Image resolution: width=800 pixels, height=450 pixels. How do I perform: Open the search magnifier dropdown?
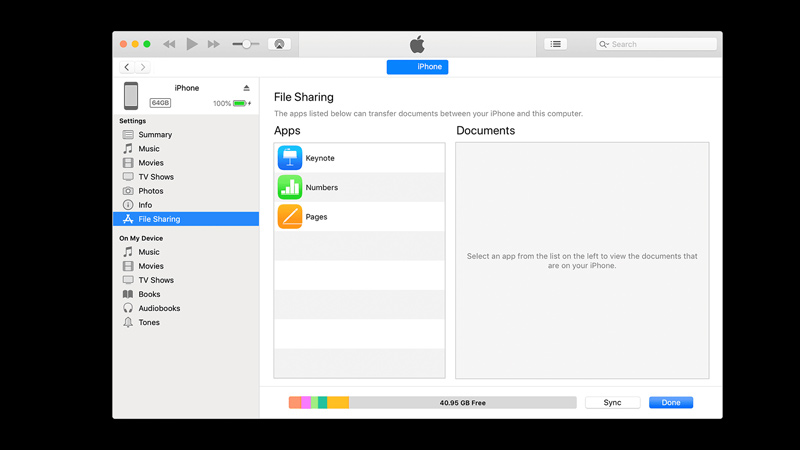[604, 44]
